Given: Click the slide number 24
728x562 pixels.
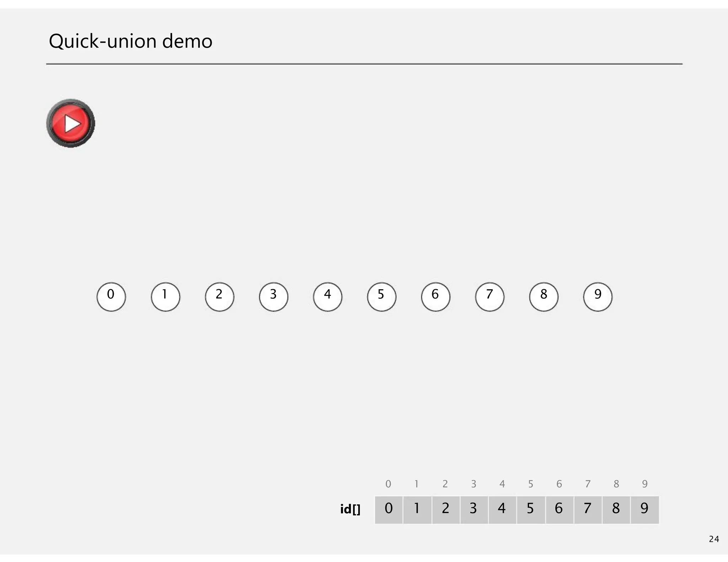Looking at the screenshot, I should coord(714,539).
